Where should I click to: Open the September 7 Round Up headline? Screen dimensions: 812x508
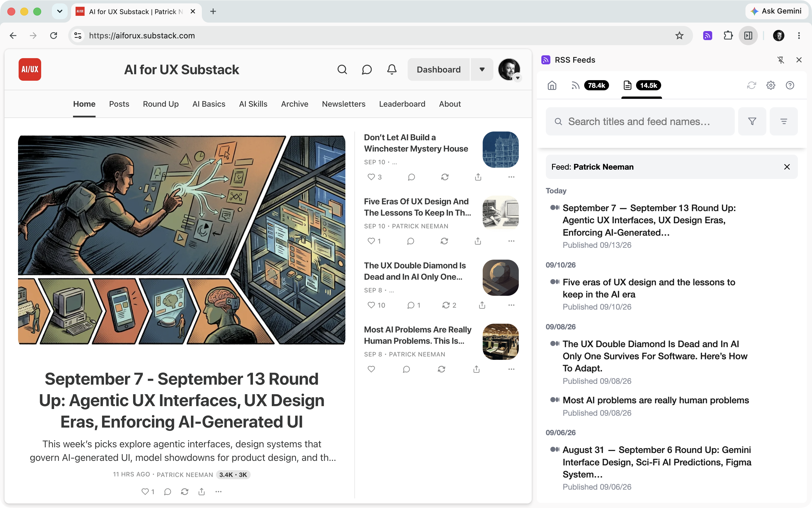[x=182, y=400]
